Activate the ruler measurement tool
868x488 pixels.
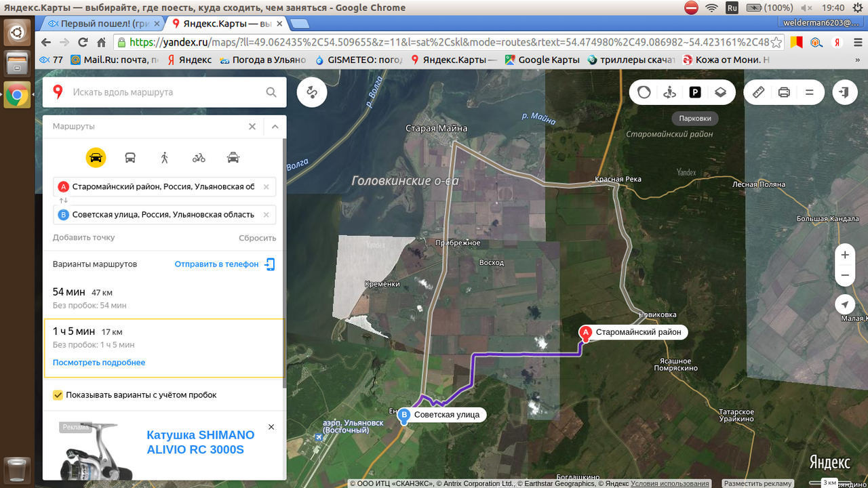pos(759,92)
